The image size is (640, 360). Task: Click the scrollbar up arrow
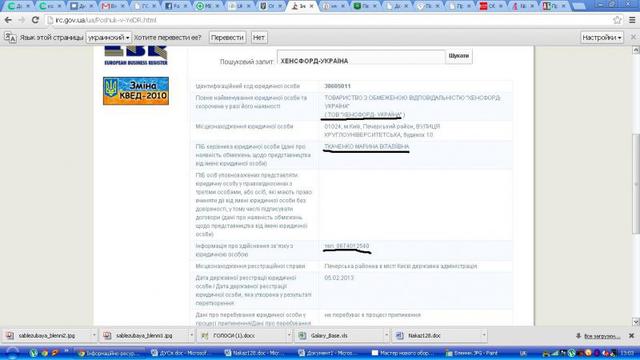(x=636, y=50)
